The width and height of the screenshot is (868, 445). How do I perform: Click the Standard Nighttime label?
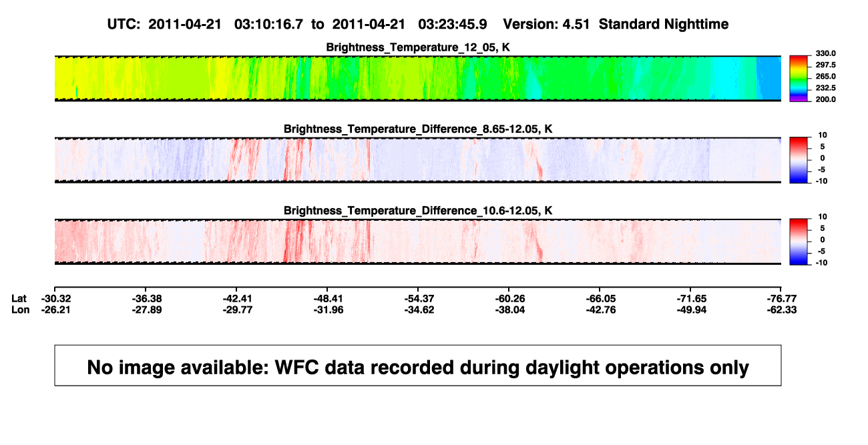[664, 24]
